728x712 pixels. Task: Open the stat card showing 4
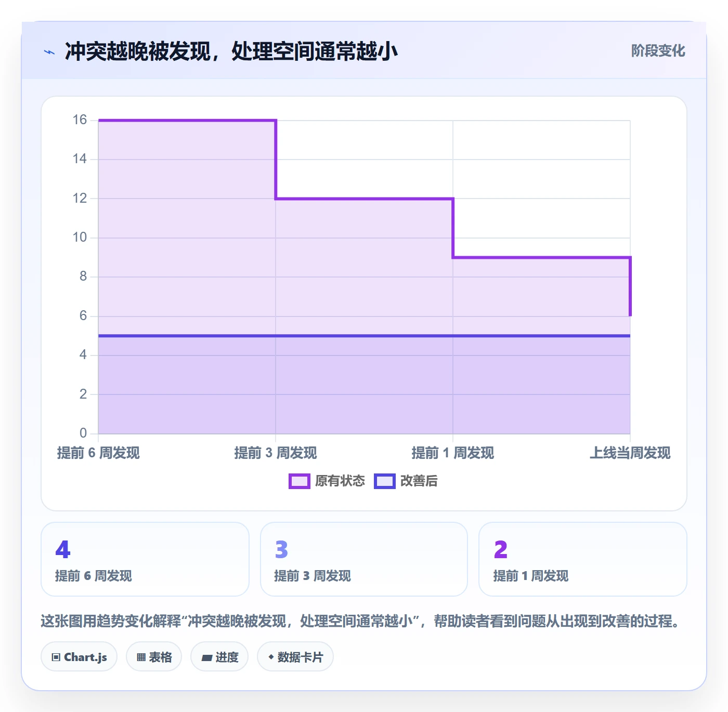coord(145,559)
